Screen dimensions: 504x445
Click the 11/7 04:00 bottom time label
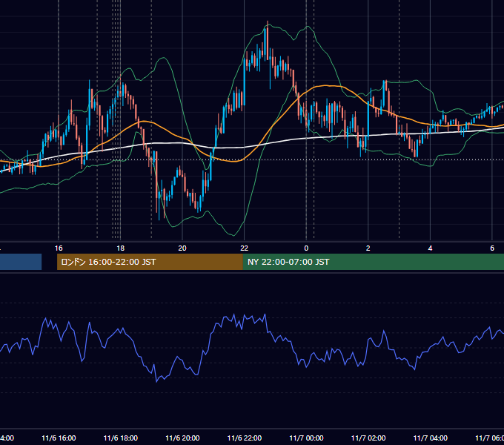pos(431,438)
